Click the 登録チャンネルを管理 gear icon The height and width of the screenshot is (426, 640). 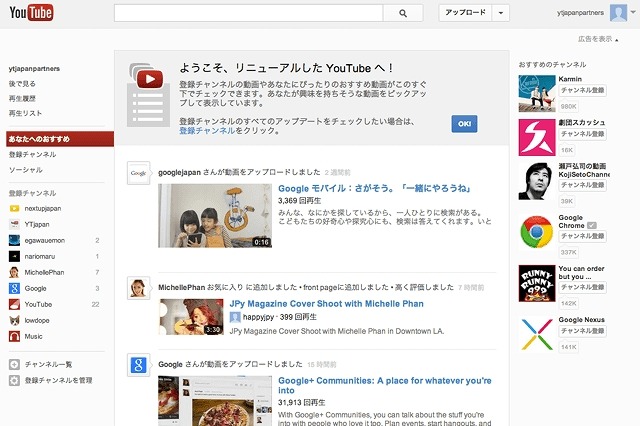pos(14,380)
